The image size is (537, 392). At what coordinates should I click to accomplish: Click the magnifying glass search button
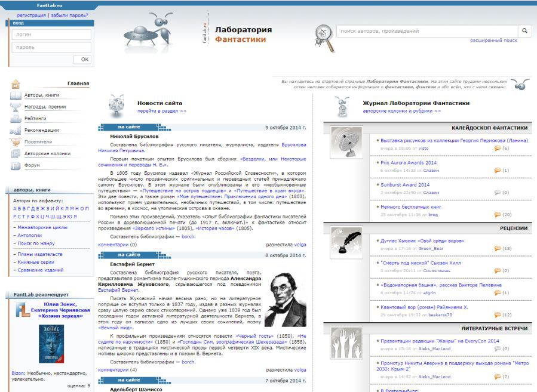[524, 31]
